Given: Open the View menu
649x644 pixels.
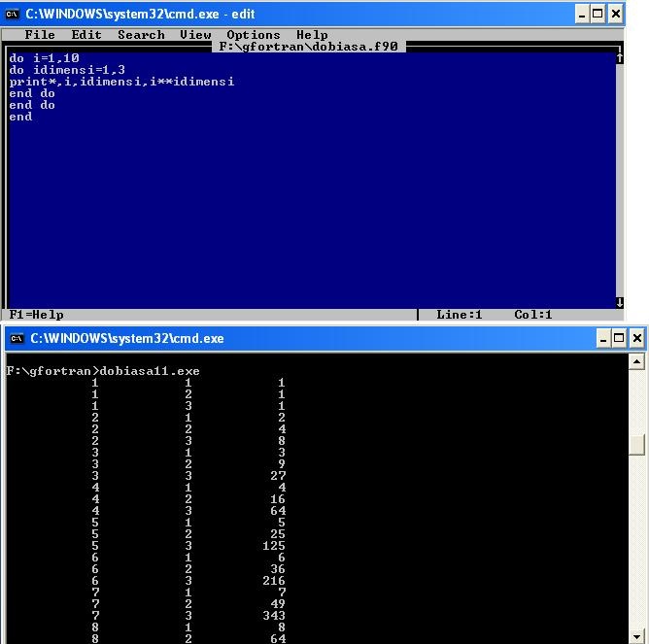Looking at the screenshot, I should tap(195, 35).
